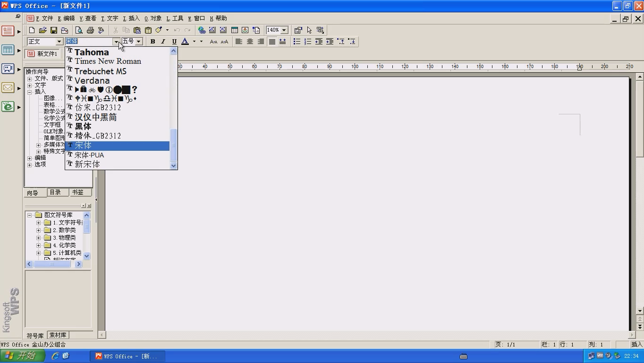Toggle bold formatting
The height and width of the screenshot is (363, 644).
pos(153,42)
